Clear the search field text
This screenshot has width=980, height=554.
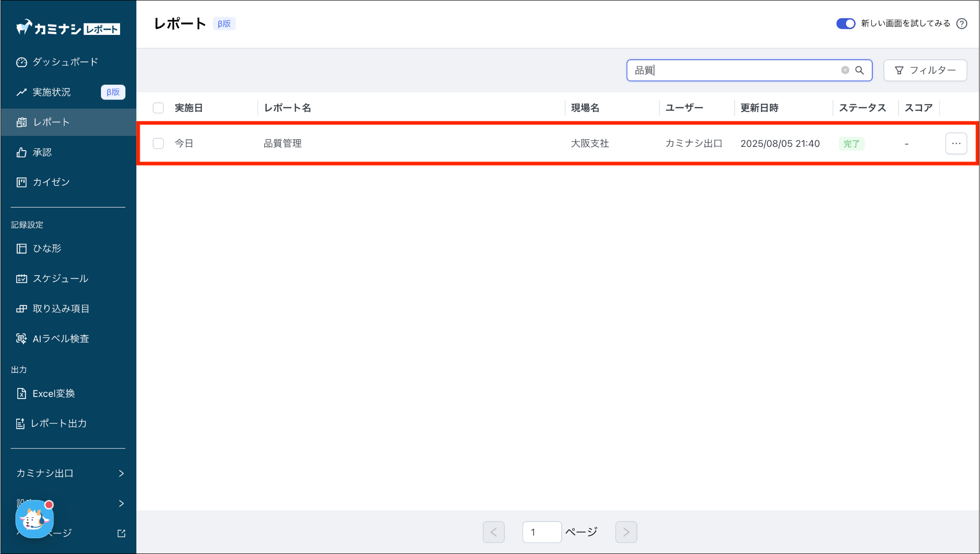pyautogui.click(x=845, y=70)
